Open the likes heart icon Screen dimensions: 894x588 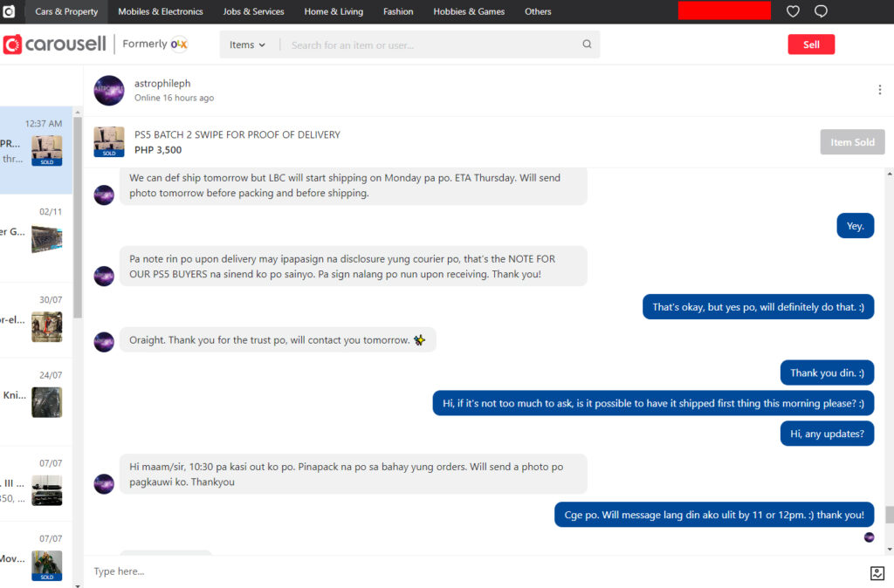tap(793, 11)
